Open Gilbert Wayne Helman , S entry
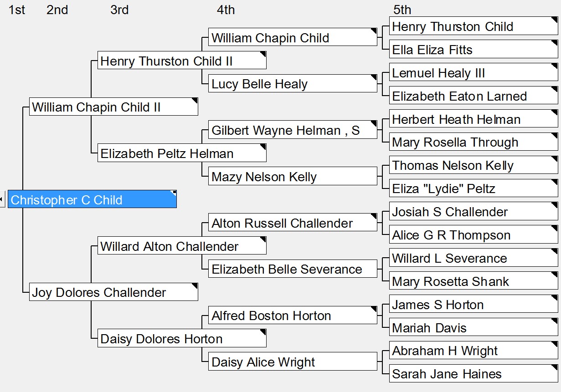 point(293,130)
